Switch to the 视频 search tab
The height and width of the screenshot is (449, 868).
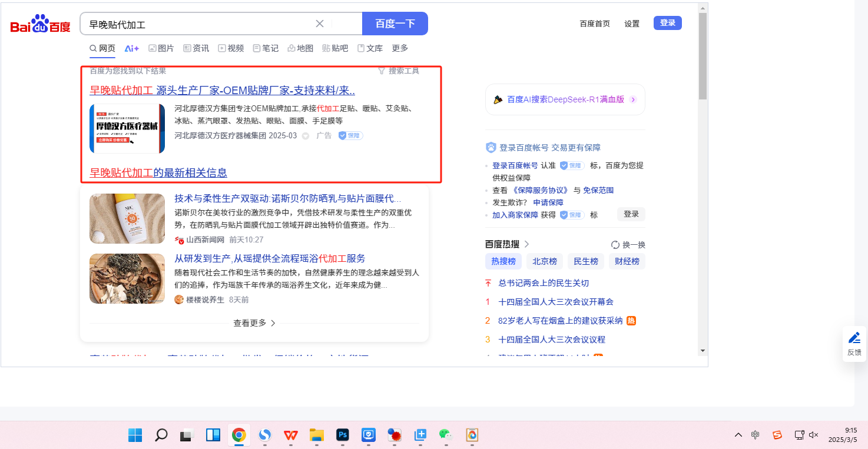click(x=231, y=48)
